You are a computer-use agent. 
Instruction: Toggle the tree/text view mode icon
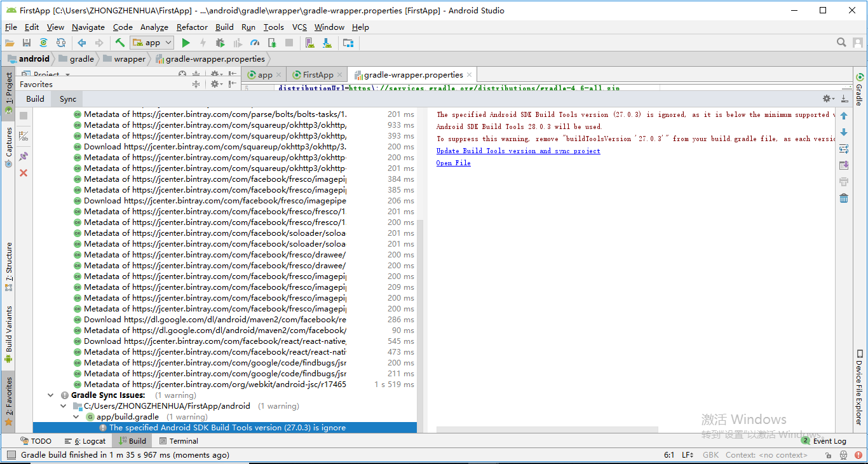point(24,136)
